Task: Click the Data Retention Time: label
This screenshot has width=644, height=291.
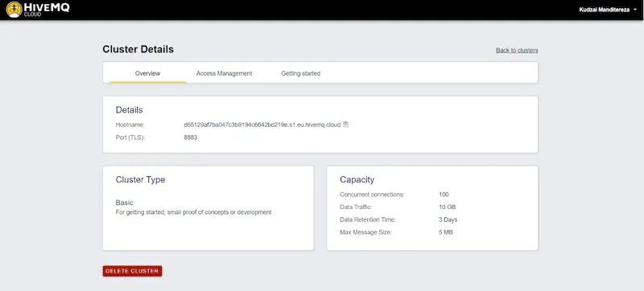Action: coord(368,219)
